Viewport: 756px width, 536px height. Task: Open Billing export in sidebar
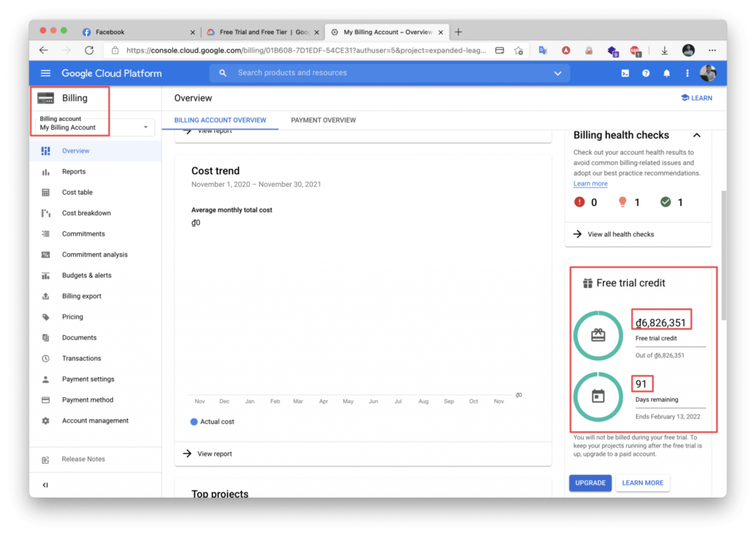point(81,296)
